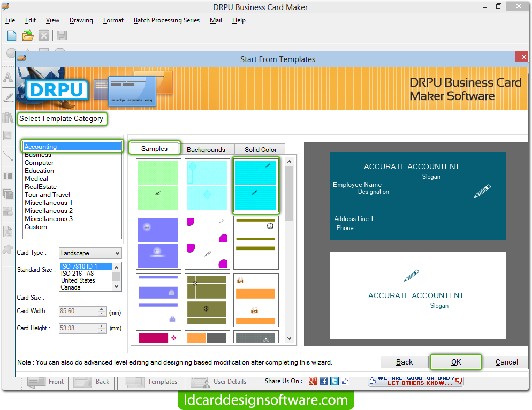
Task: Switch to the Solid Color tab
Action: [261, 149]
